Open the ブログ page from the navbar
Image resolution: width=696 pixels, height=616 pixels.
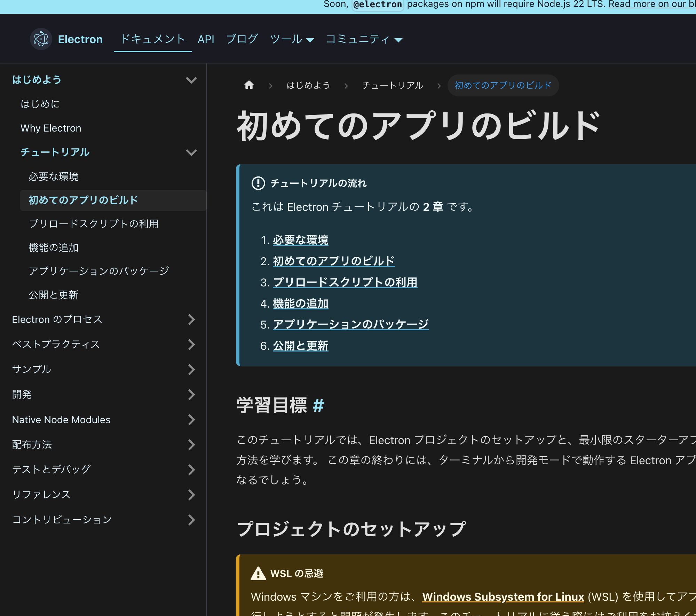tap(243, 39)
